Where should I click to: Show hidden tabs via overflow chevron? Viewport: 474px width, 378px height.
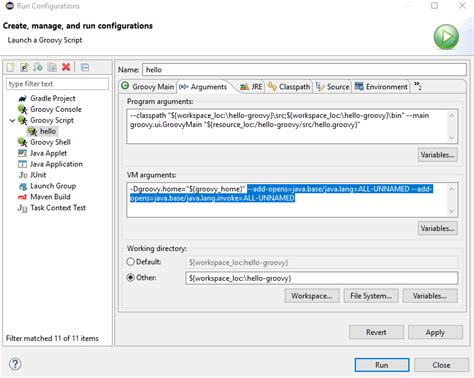click(418, 86)
